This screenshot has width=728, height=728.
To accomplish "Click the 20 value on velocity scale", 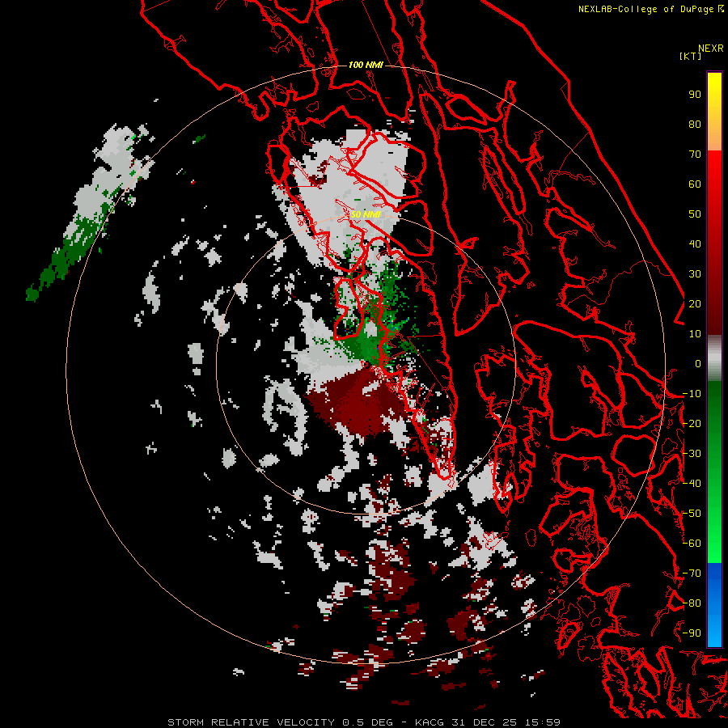I will [x=695, y=303].
